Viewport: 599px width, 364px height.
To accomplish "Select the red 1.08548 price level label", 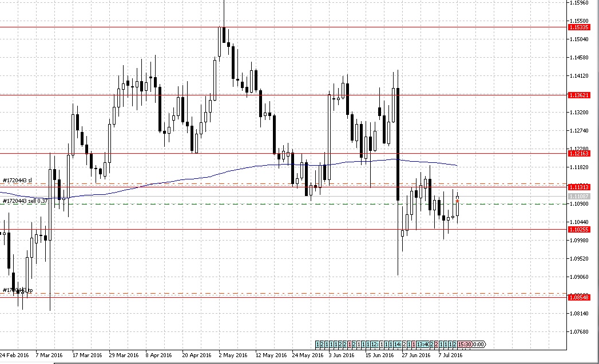I will [579, 297].
